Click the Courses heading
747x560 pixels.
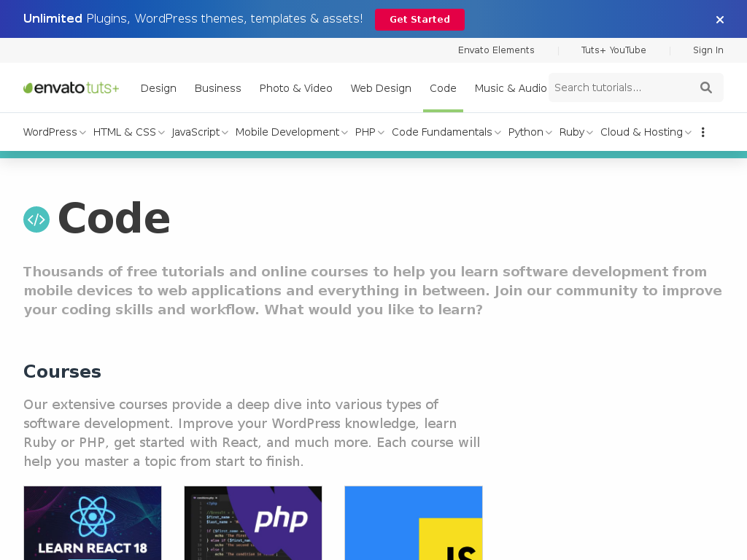tap(63, 371)
